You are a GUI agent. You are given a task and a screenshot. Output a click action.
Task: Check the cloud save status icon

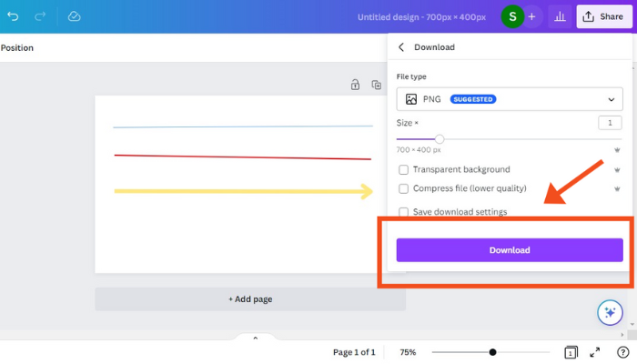pyautogui.click(x=74, y=16)
